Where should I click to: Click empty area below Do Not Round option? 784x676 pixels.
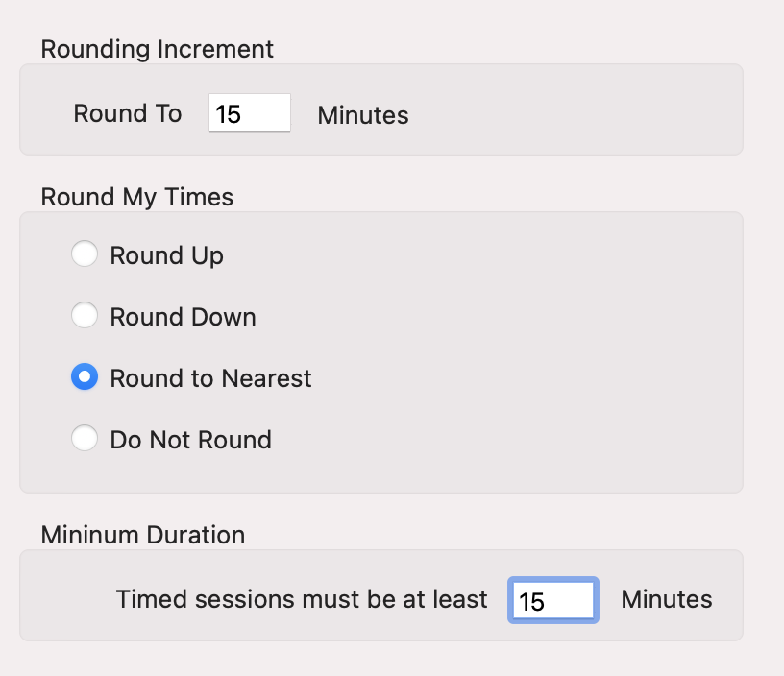(384, 472)
